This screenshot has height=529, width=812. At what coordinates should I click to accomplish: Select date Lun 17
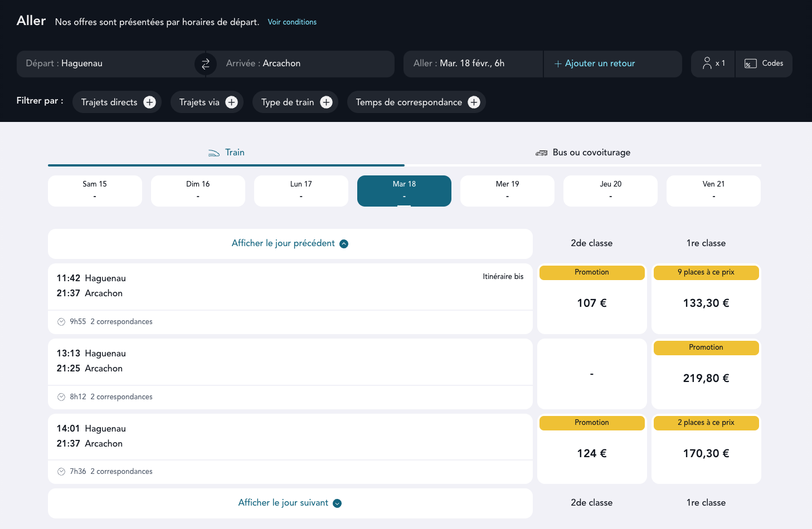pos(301,190)
